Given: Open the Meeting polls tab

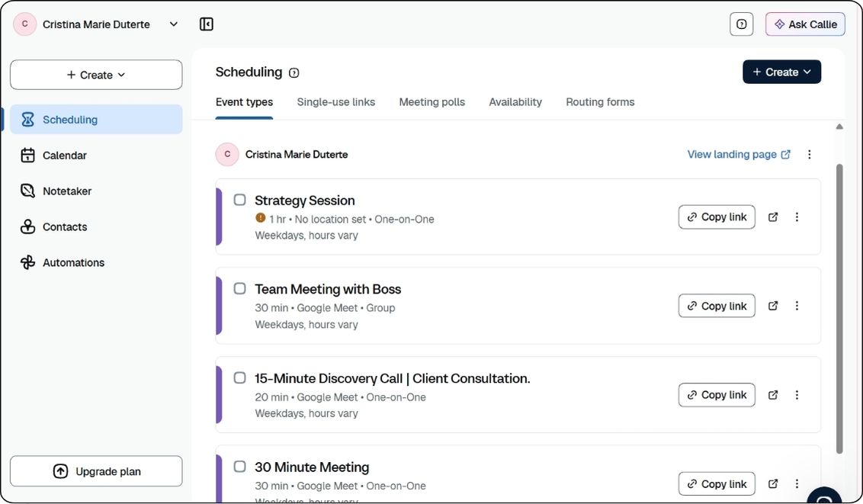Looking at the screenshot, I should coord(432,101).
